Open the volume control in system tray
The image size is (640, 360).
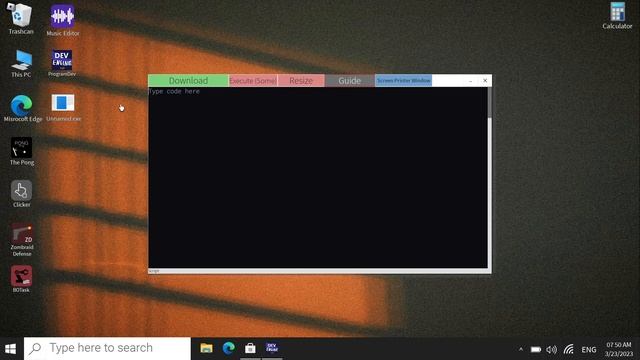tap(551, 349)
